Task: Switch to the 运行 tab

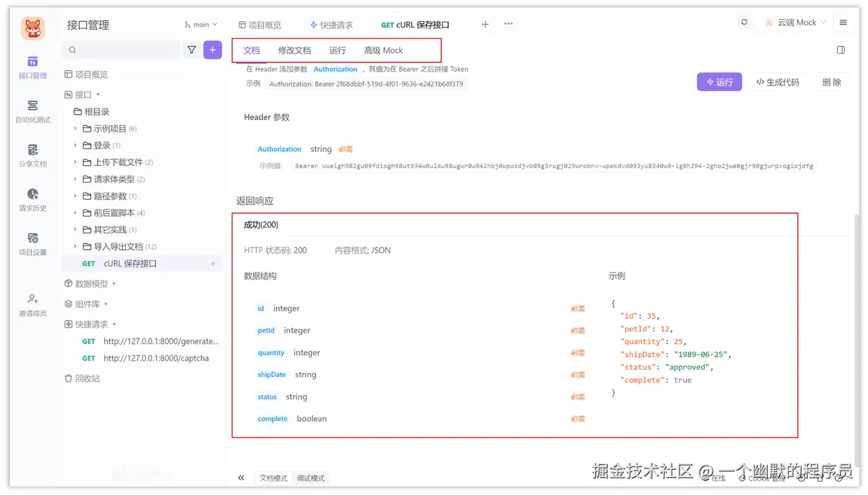Action: pyautogui.click(x=338, y=50)
